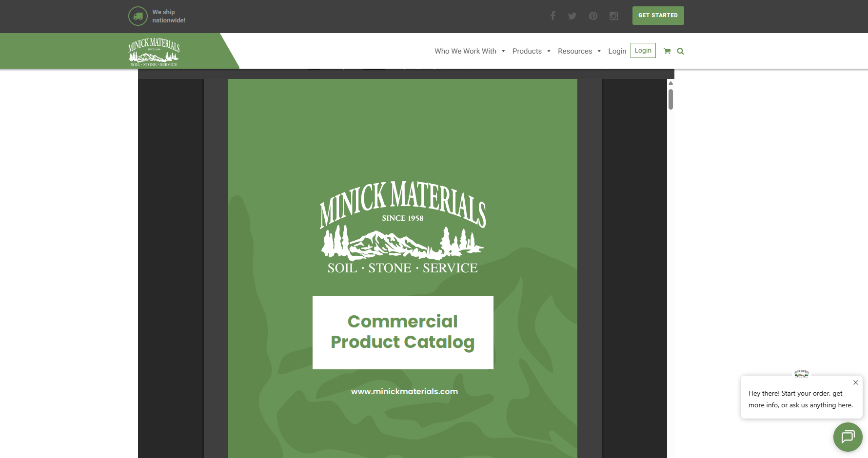
Task: Open the Resources menu
Action: pos(575,51)
